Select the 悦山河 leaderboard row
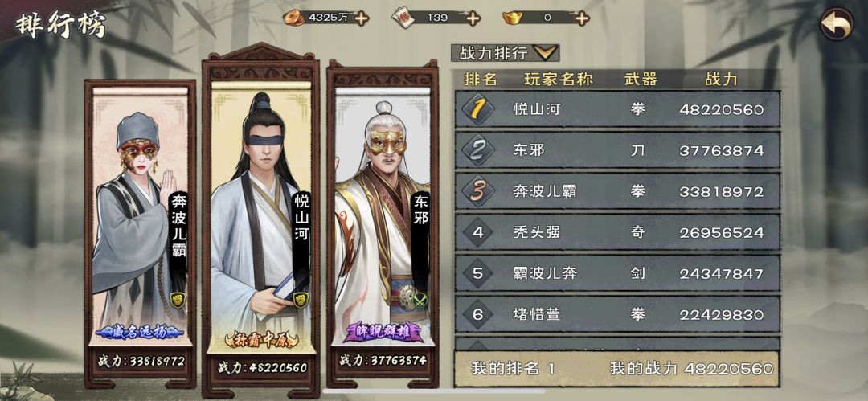The width and height of the screenshot is (868, 401). coord(617,109)
